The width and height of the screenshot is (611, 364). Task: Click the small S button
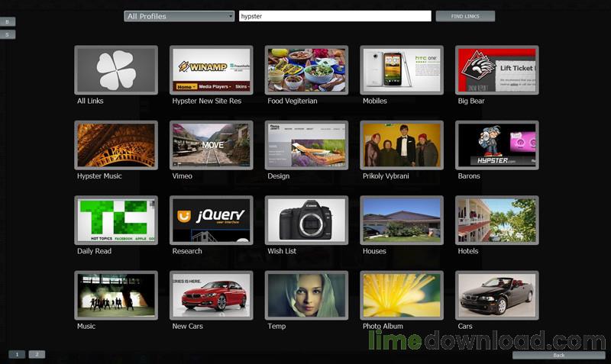coord(8,34)
